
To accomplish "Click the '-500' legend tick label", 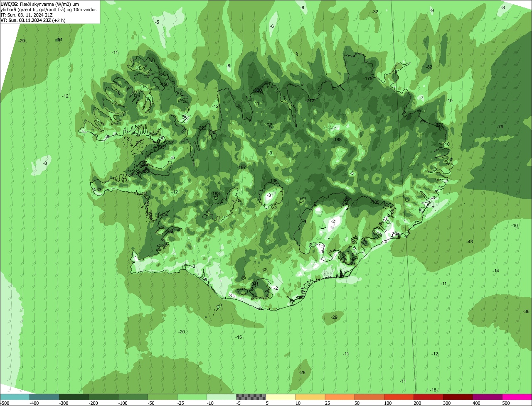I will [x=5, y=403].
